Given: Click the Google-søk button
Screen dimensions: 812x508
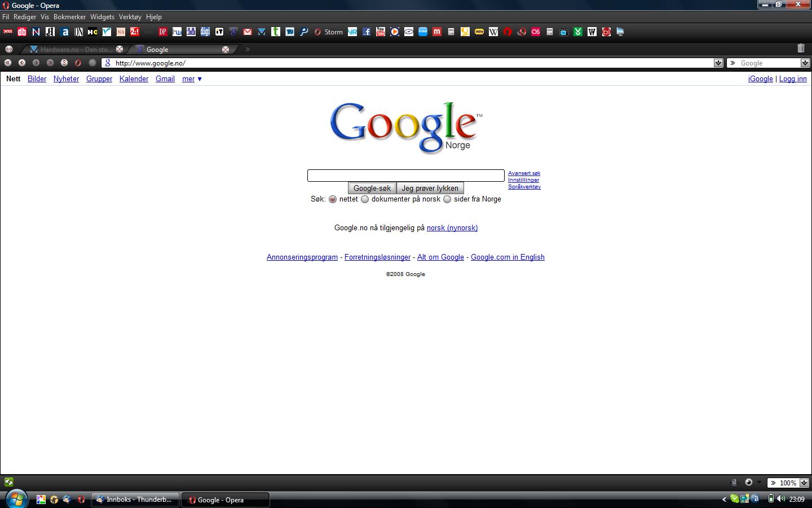Looking at the screenshot, I should pos(372,188).
